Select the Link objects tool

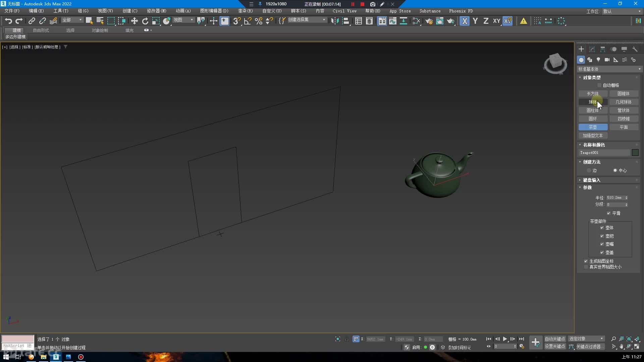(x=32, y=21)
